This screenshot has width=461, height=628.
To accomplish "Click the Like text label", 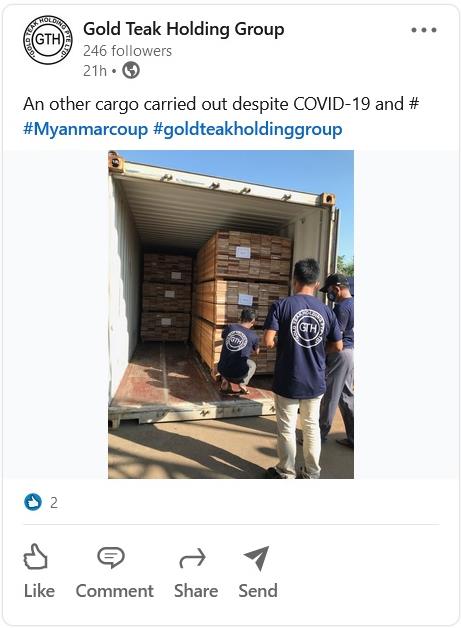I will click(x=39, y=591).
